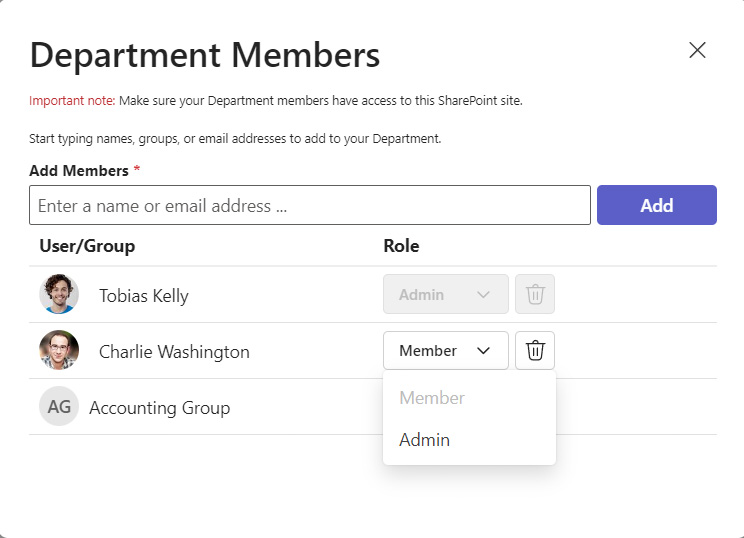This screenshot has width=744, height=538.
Task: Click Charlie Washington's profile photo
Action: click(x=59, y=350)
